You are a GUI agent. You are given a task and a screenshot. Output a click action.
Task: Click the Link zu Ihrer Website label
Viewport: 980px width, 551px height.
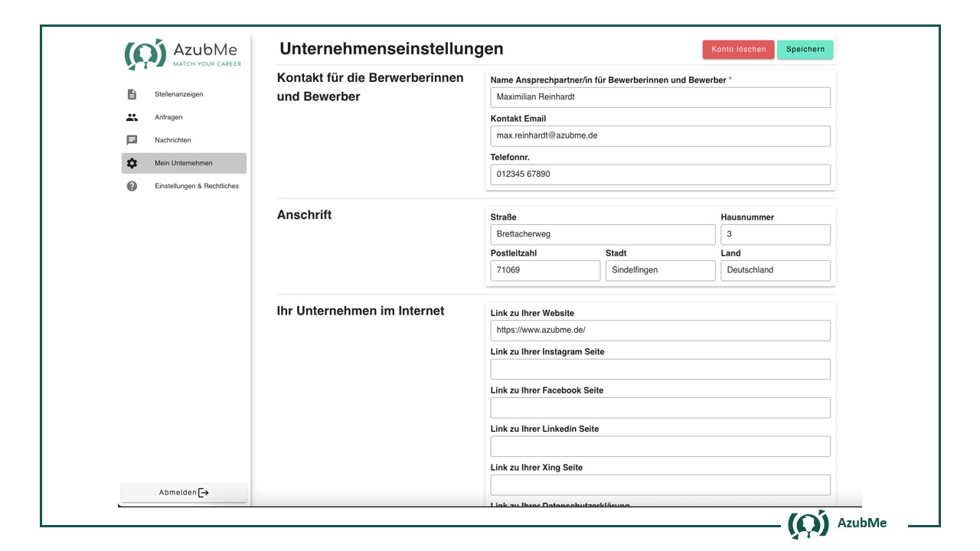(x=532, y=313)
